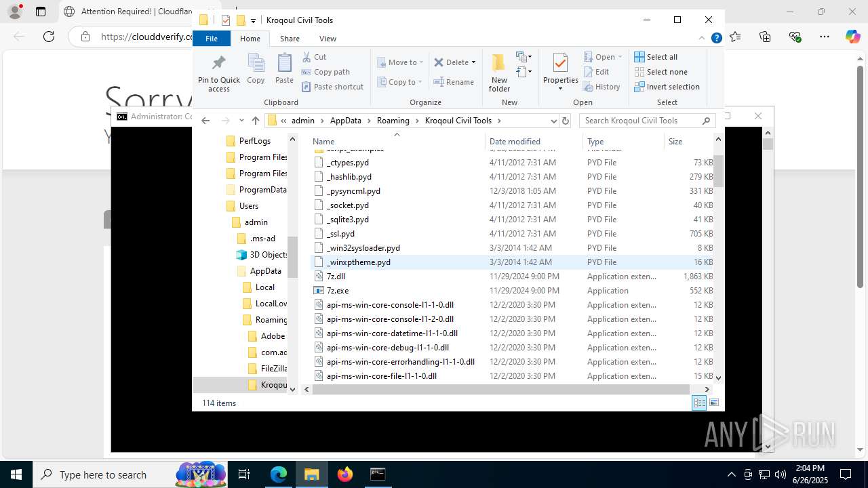Click Pin to Quick access icon
The image size is (868, 488).
point(218,63)
